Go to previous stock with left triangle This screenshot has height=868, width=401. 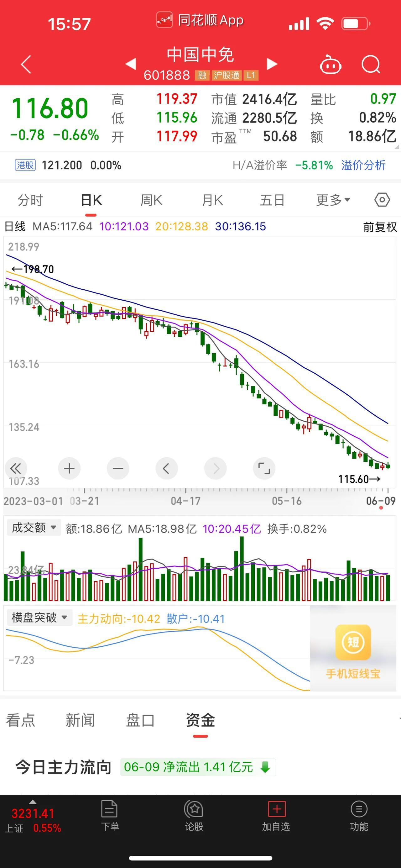(x=130, y=64)
